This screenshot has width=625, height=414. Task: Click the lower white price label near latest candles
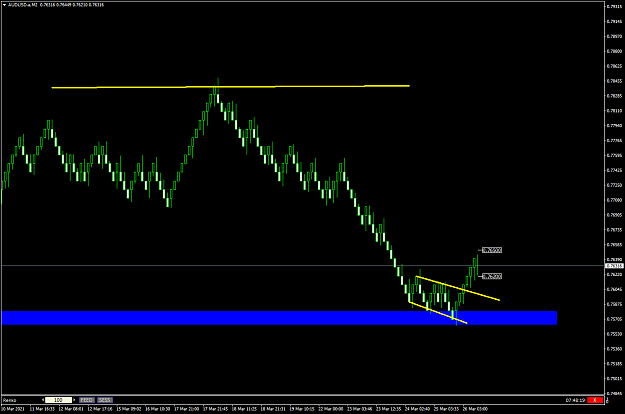click(x=492, y=276)
